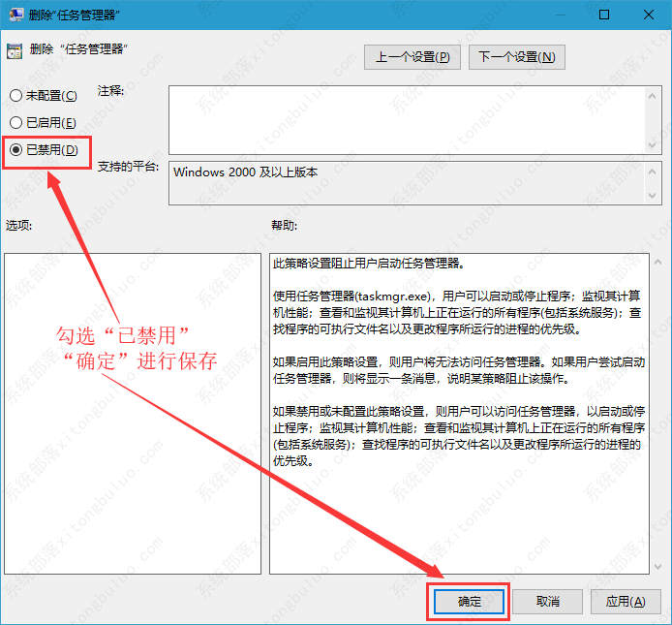The height and width of the screenshot is (625, 672).
Task: Click the 取消 button
Action: coord(547,601)
